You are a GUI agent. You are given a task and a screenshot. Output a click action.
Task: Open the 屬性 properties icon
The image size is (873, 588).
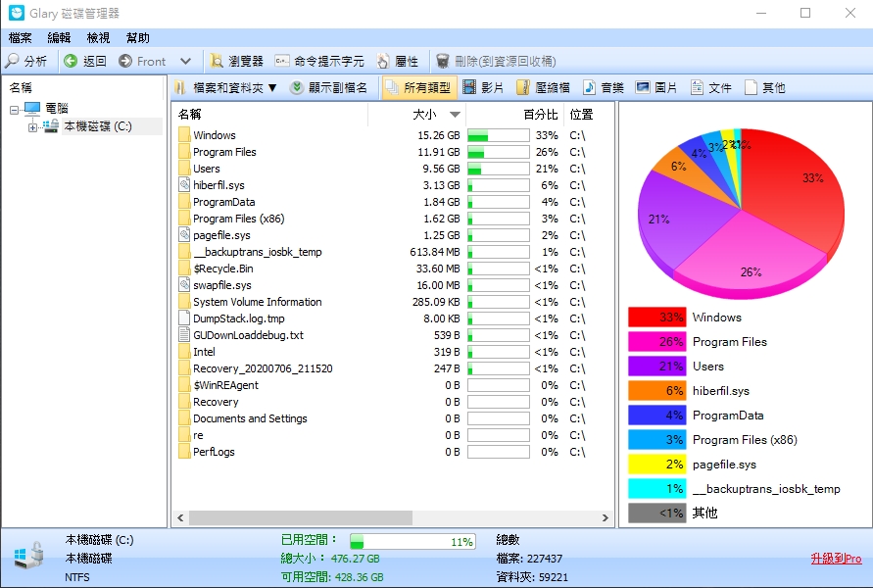point(383,61)
